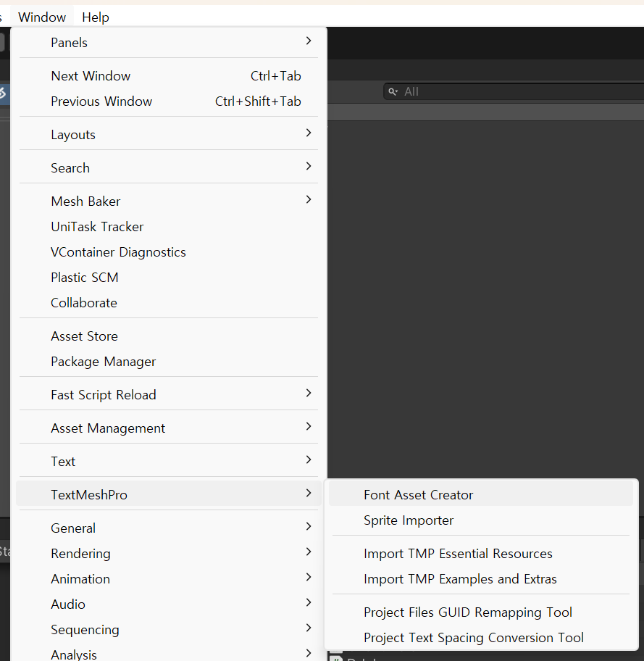
Task: Open Package Manager
Action: [x=169, y=361]
